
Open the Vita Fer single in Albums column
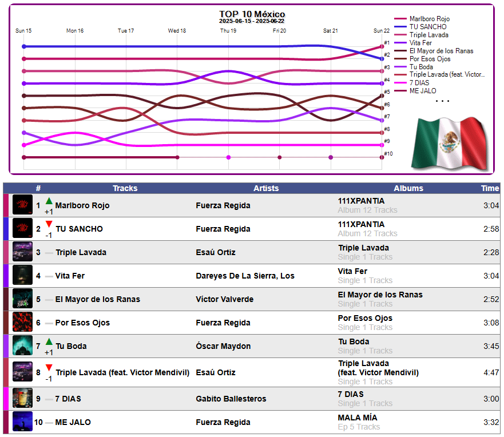pos(352,271)
